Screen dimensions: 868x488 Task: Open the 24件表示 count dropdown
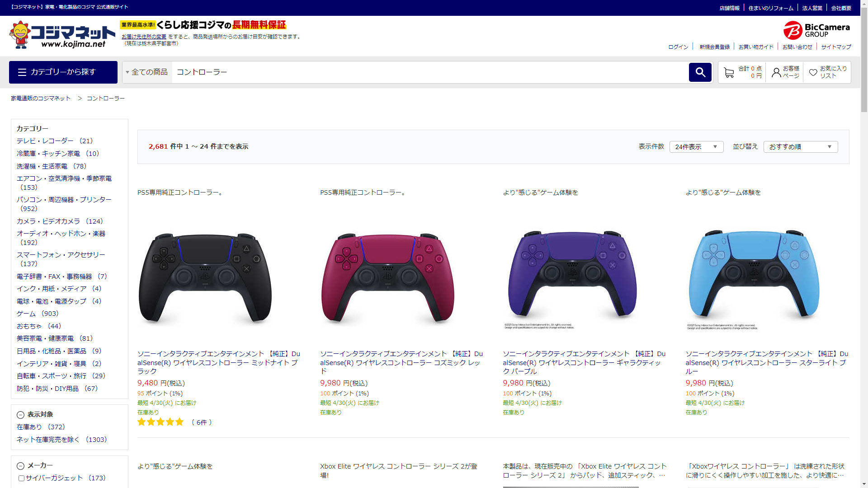pos(696,147)
